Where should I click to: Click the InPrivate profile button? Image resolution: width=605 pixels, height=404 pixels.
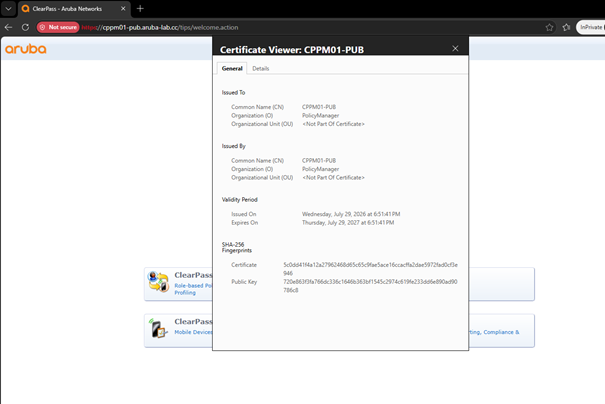click(x=591, y=27)
